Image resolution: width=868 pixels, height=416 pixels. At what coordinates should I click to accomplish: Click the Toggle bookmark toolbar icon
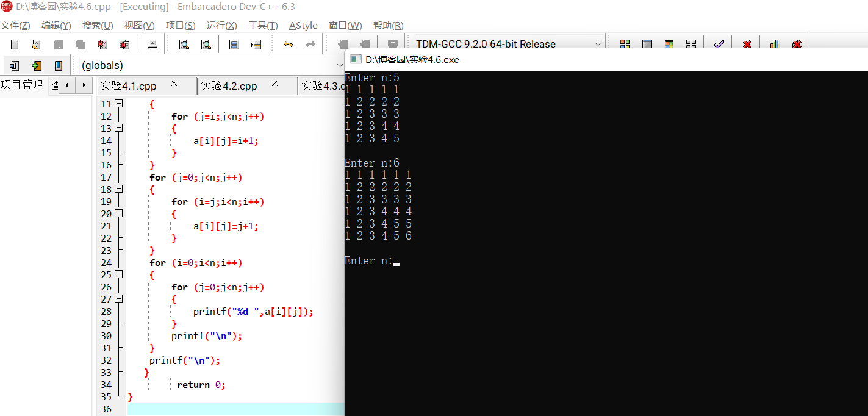234,45
